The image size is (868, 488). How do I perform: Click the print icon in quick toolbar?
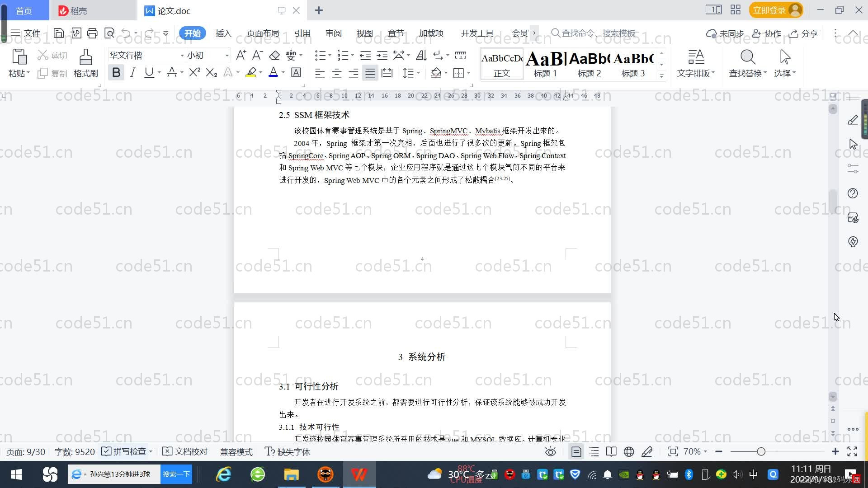(92, 33)
